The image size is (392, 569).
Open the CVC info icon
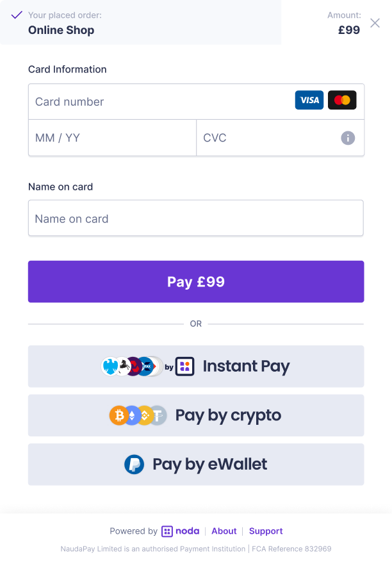coord(348,138)
